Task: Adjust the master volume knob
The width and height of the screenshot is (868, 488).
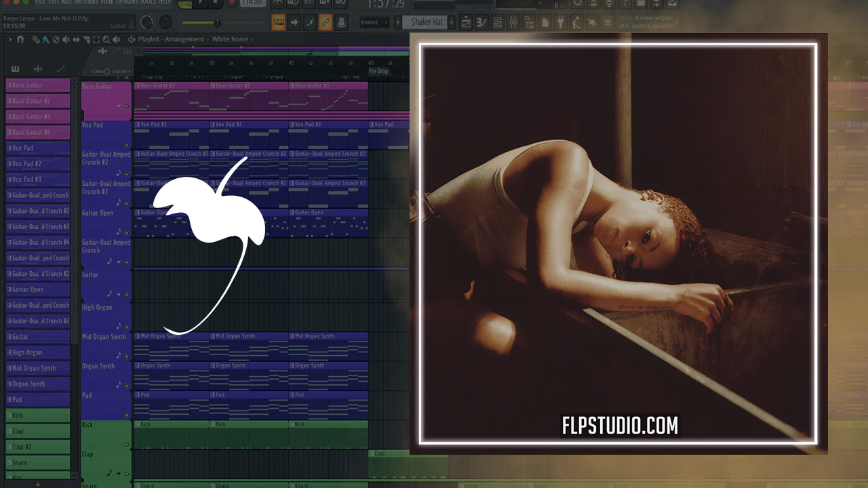Action: coord(146,22)
